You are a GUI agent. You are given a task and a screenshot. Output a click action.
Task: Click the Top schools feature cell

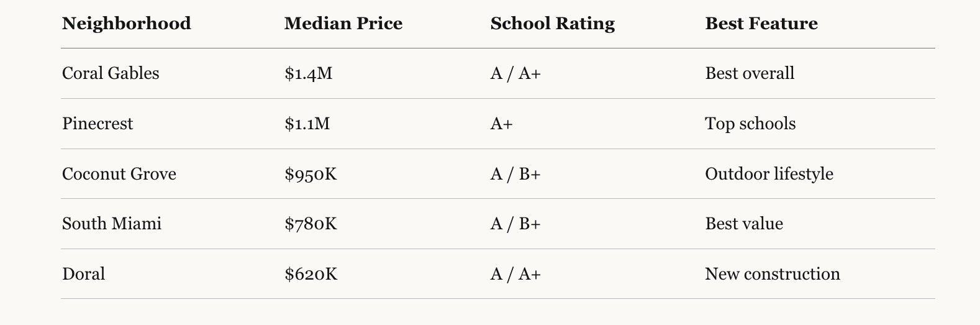(x=750, y=124)
